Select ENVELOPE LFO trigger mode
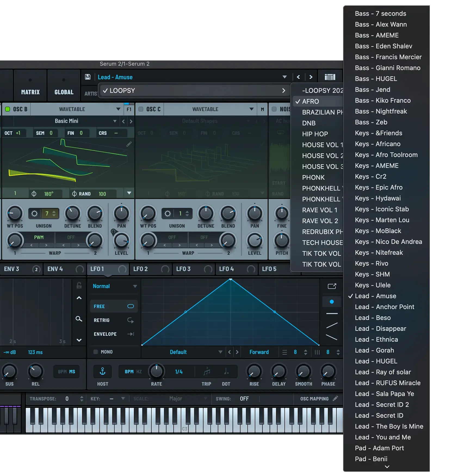 [114, 334]
